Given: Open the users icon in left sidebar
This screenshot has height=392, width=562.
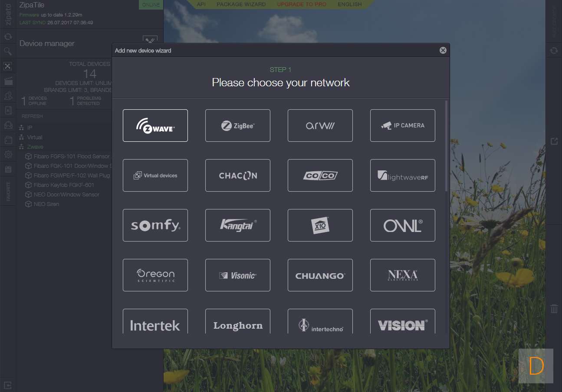Looking at the screenshot, I should [8, 95].
